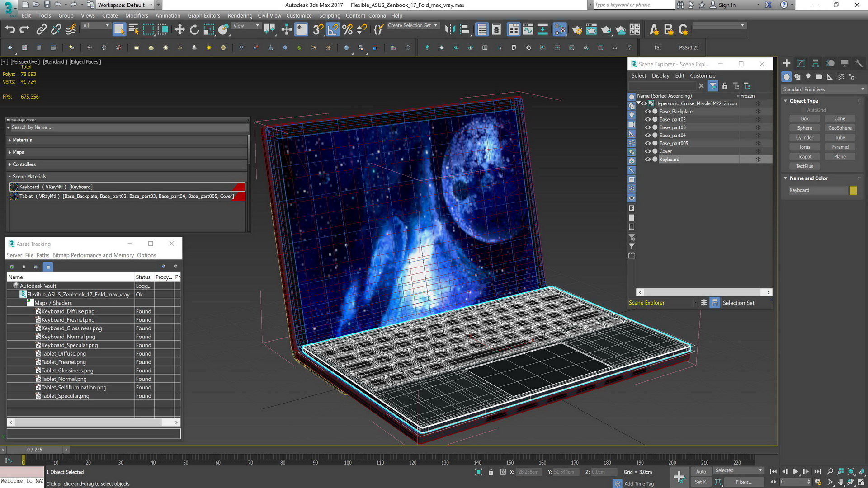Activate Select and Move tool
868x488 pixels.
tap(180, 30)
